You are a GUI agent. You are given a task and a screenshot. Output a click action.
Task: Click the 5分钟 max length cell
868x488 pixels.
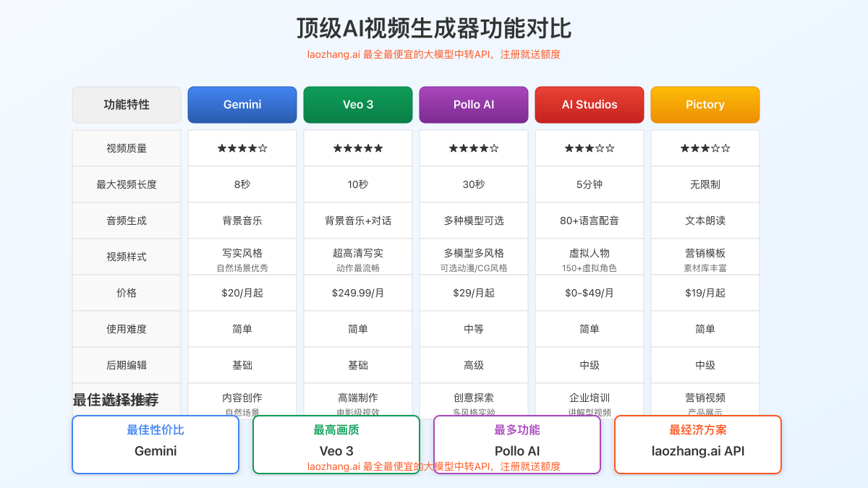590,184
